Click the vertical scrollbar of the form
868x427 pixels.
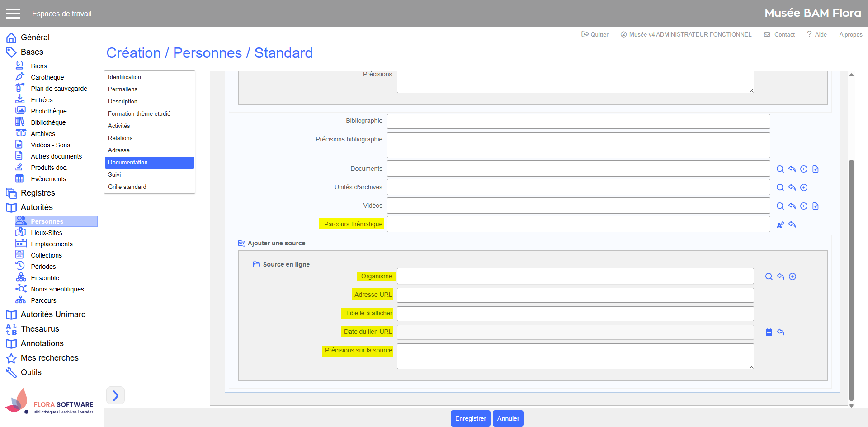(x=851, y=280)
